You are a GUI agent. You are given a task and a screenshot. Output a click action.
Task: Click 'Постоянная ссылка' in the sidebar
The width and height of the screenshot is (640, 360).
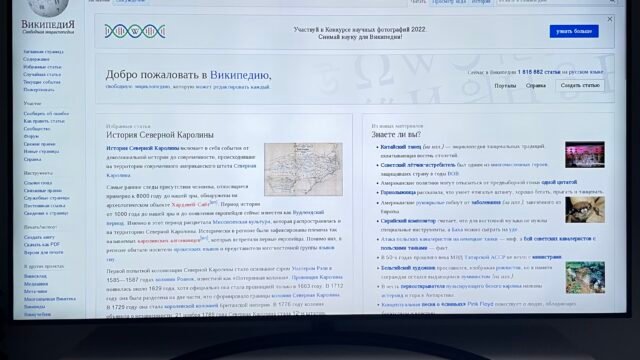[44, 206]
